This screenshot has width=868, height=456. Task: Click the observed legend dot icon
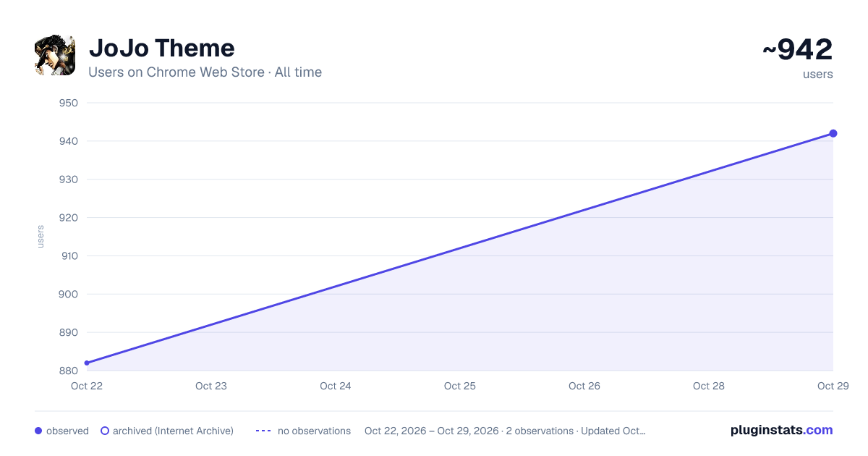tap(38, 431)
